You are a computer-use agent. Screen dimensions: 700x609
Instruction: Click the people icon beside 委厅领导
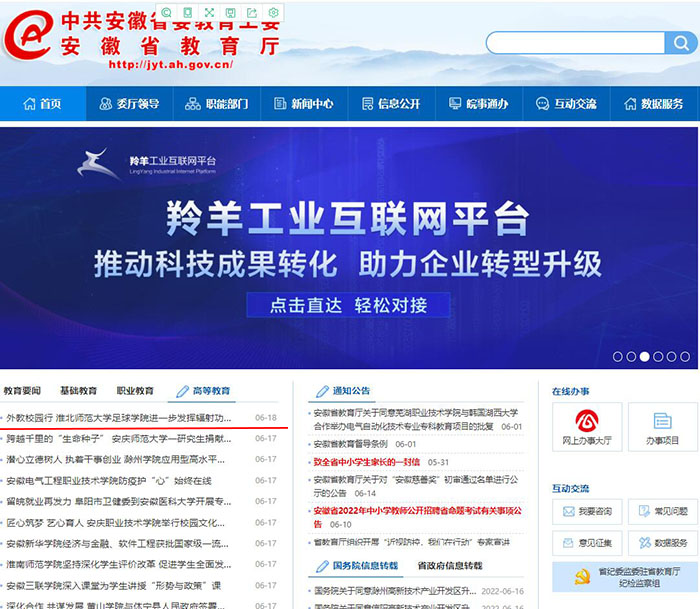[x=106, y=104]
